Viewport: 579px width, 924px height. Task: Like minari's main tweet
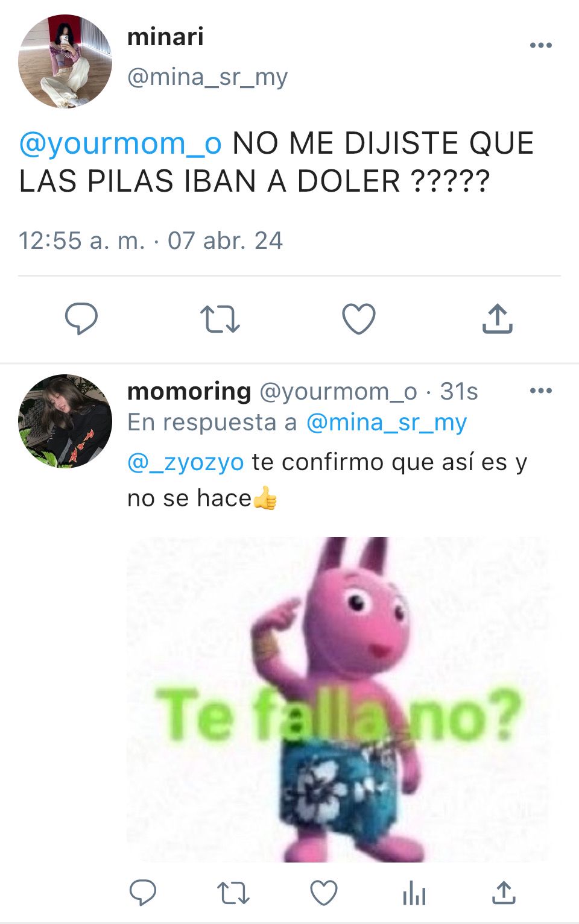[359, 319]
